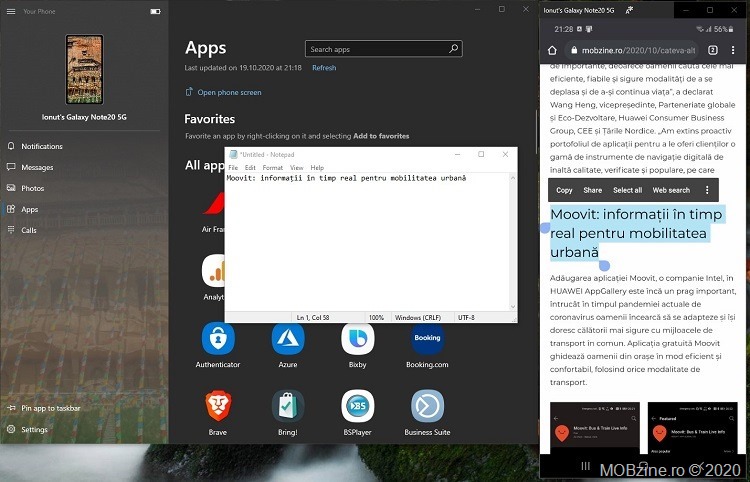The width and height of the screenshot is (750, 482).
Task: Minimize the Notepad window
Action: [x=457, y=154]
